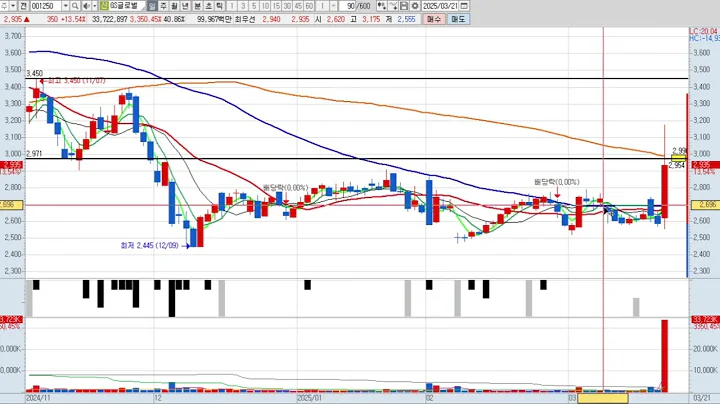Image resolution: width=720 pixels, height=404 pixels.
Task: Click the magnifier stock search icon
Action: pos(75,6)
